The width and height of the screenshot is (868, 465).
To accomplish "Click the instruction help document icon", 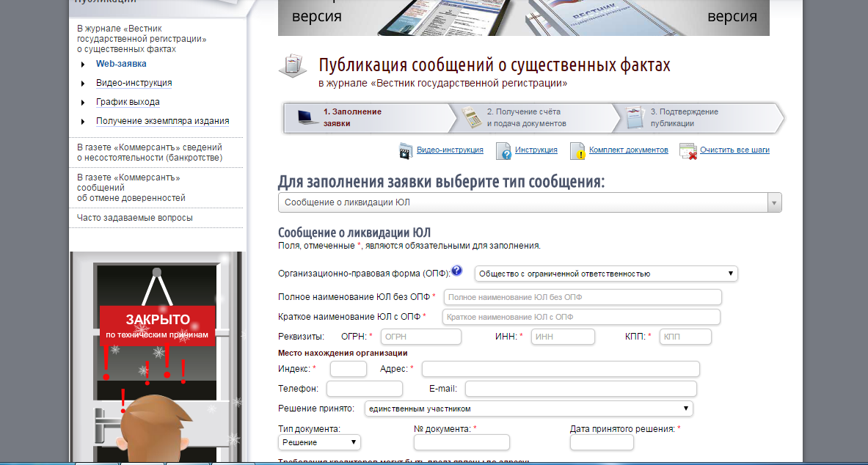I will pos(503,150).
